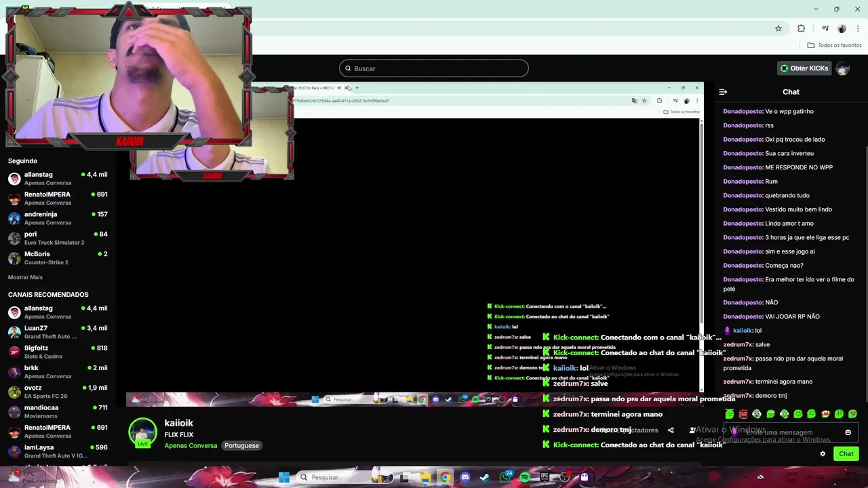The image size is (868, 488).
Task: Open LuanZ7 recommended channel
Action: click(x=58, y=331)
